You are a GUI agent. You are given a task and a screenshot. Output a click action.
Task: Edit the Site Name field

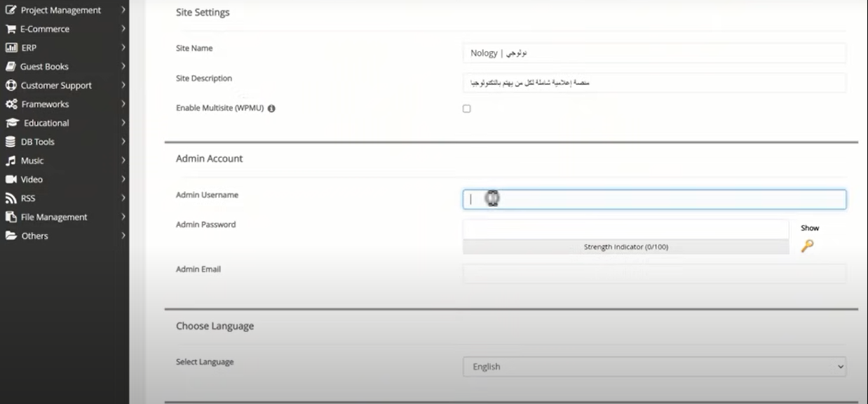(654, 53)
